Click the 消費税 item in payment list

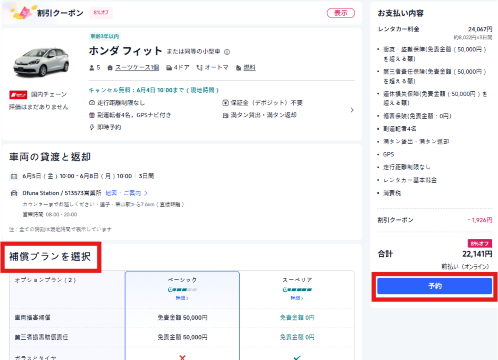(x=392, y=193)
